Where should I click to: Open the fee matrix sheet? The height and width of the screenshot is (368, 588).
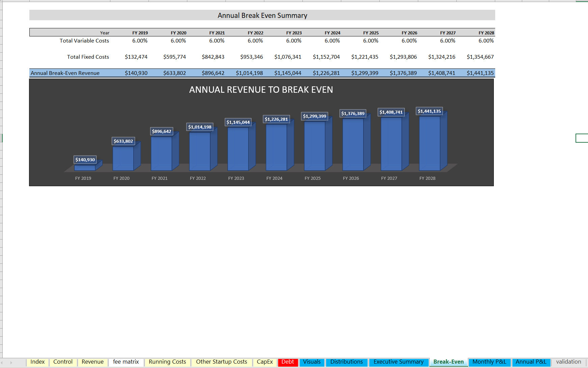tap(125, 362)
